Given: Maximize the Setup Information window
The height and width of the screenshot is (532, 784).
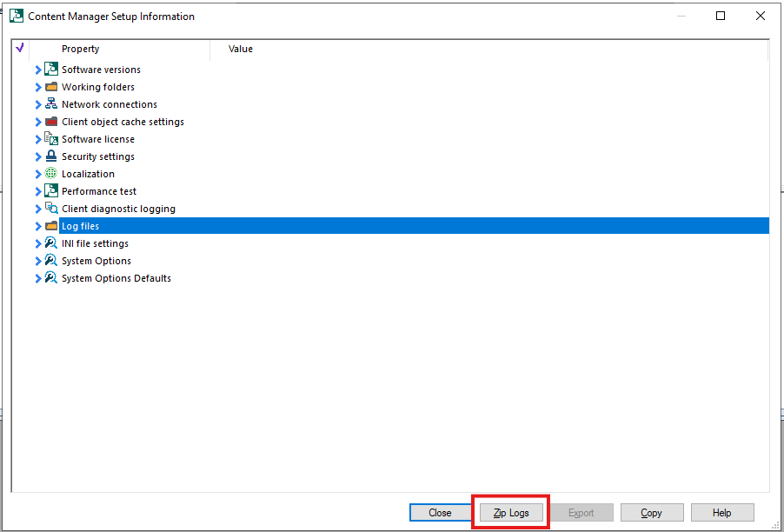Looking at the screenshot, I should tap(721, 16).
